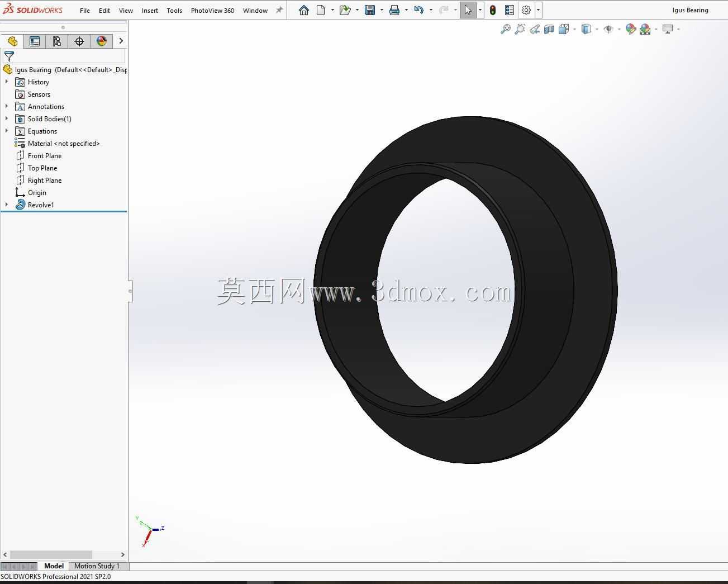Switch to PropertyManager tab
Viewport: 728px width, 584px height.
35,41
